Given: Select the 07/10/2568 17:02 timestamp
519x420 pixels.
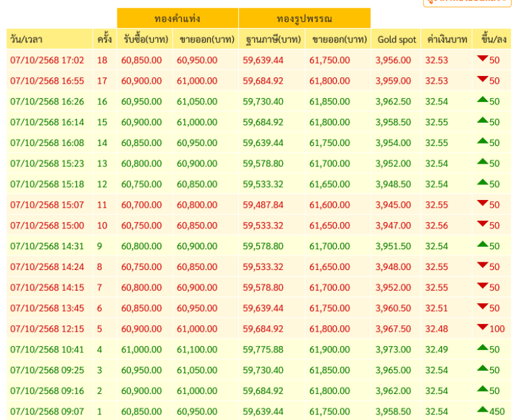Looking at the screenshot, I should point(47,60).
